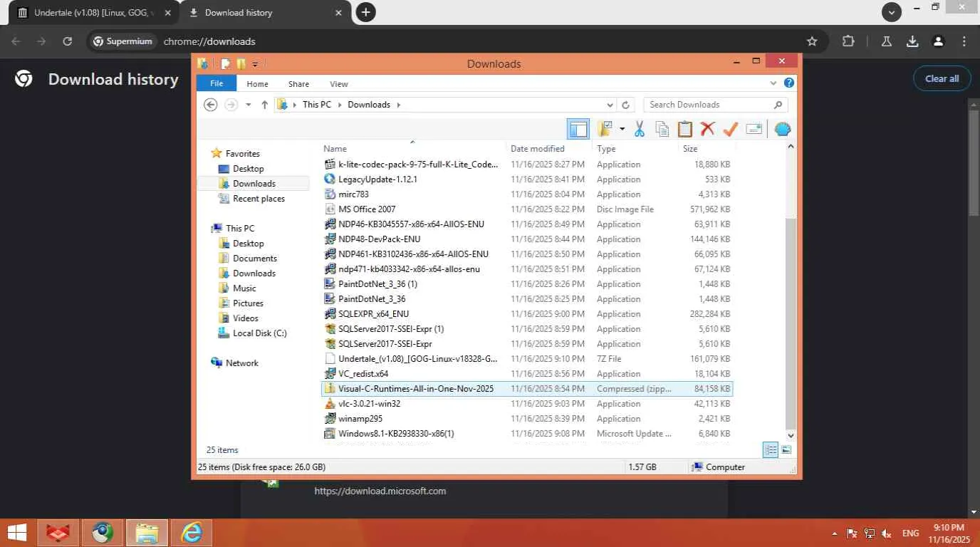Click the Properties icon in Explorer title bar
Image resolution: width=980 pixels, height=547 pixels.
[x=225, y=63]
